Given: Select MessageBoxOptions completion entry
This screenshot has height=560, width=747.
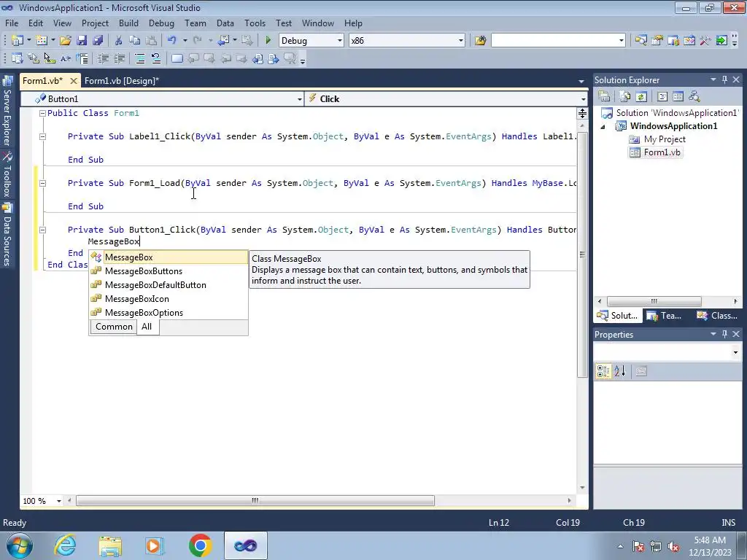Looking at the screenshot, I should point(169,312).
